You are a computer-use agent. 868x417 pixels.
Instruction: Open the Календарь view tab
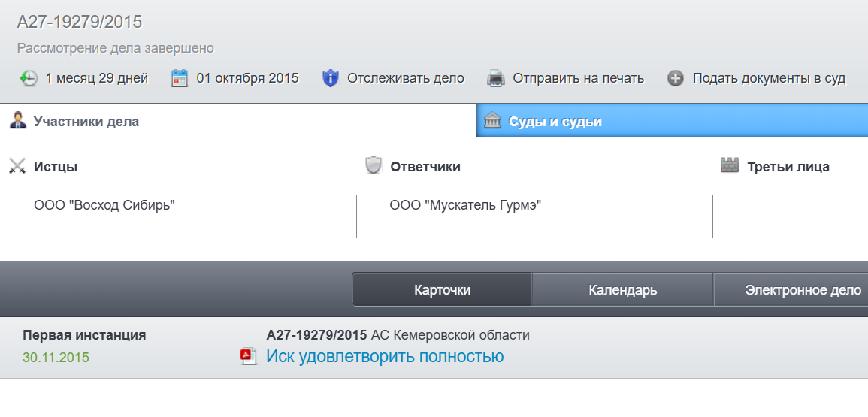pyautogui.click(x=623, y=289)
